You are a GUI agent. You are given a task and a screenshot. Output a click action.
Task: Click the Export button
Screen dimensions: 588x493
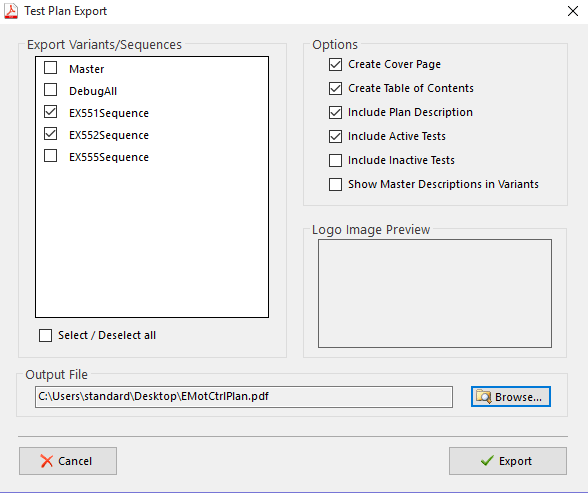(x=508, y=461)
